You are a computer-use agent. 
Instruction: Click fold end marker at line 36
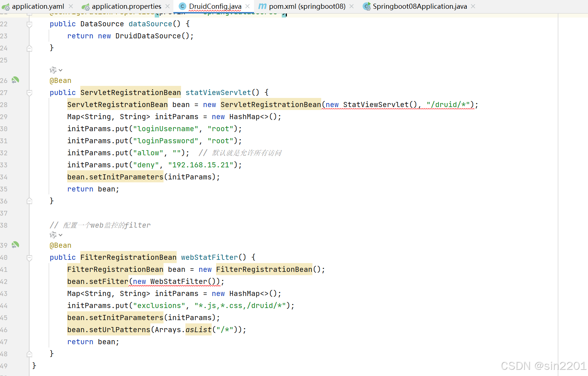coord(30,201)
